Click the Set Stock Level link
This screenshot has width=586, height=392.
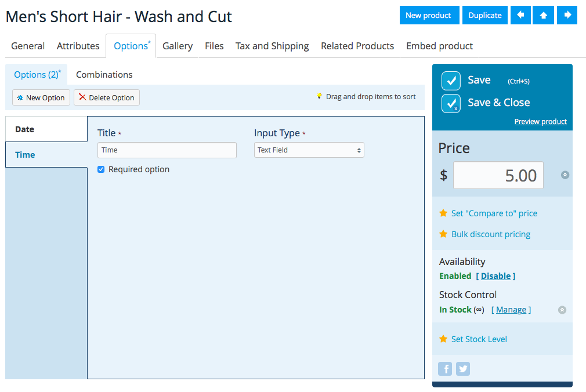click(479, 339)
